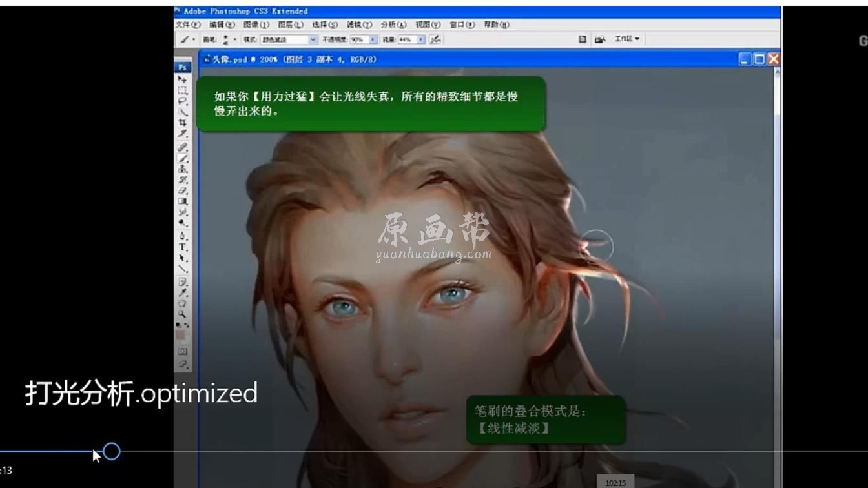The height and width of the screenshot is (488, 868).
Task: Open the opacity 90% slider arrow
Action: pyautogui.click(x=373, y=39)
